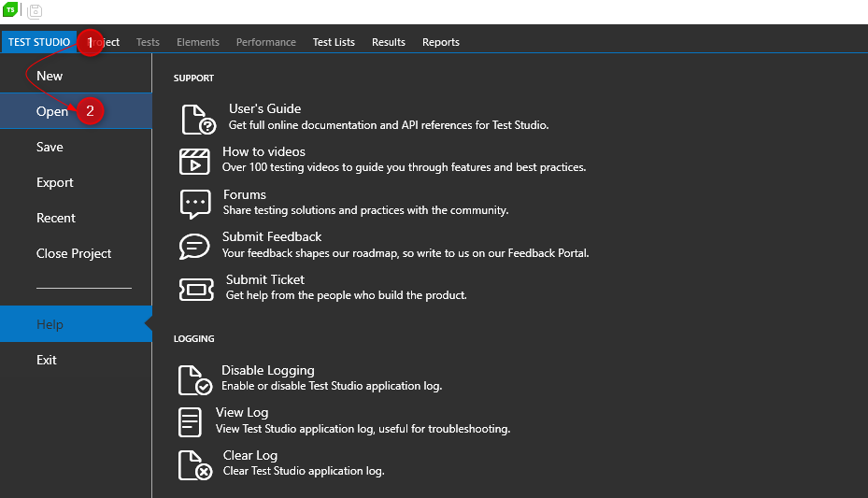Go to the Reports tab
This screenshot has width=868, height=498.
coord(441,42)
